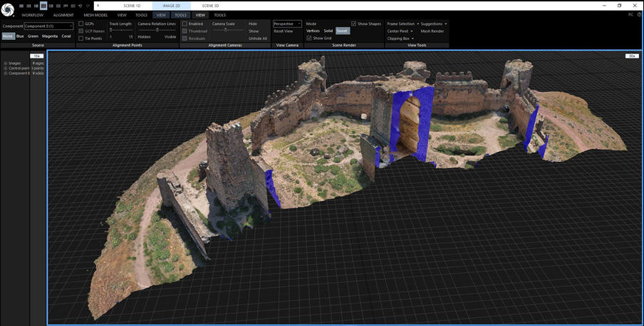Switch to the SCENE 3D tab
The width and height of the screenshot is (644, 326).
pyautogui.click(x=211, y=5)
